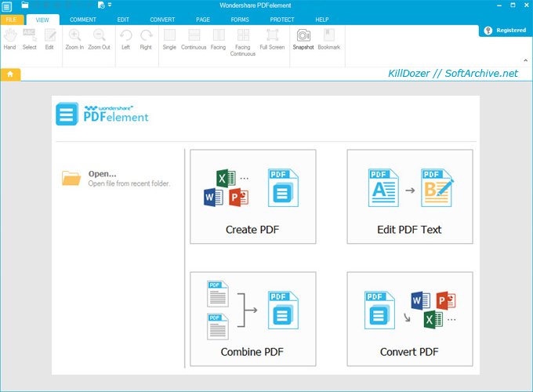Click the Zoom Out magnifier
The height and width of the screenshot is (392, 533).
(x=99, y=39)
